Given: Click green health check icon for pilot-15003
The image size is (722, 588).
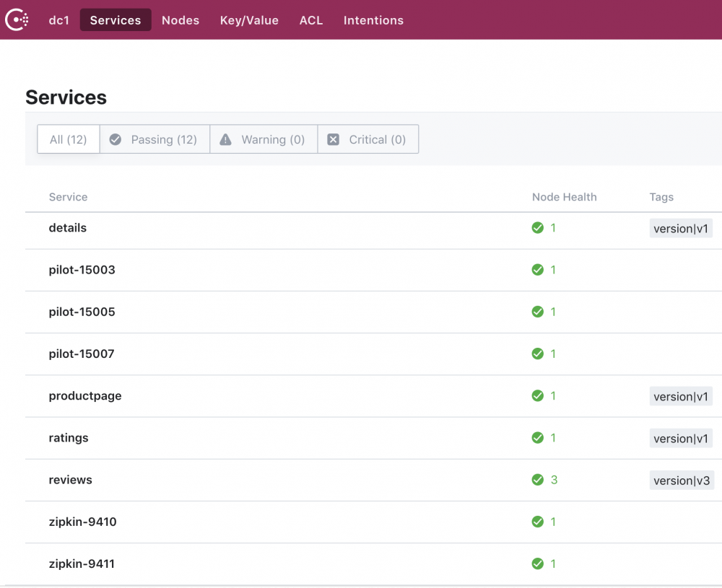Looking at the screenshot, I should [x=537, y=270].
